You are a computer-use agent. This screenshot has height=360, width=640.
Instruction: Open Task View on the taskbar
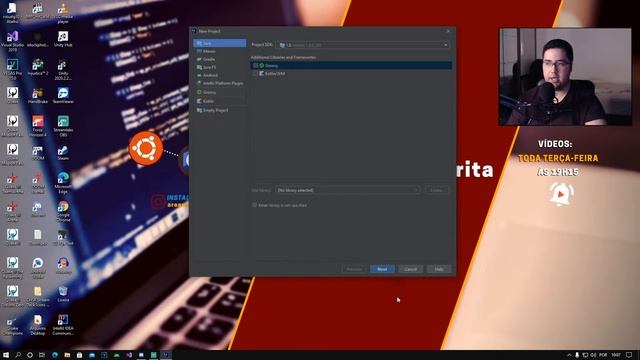(x=42, y=355)
